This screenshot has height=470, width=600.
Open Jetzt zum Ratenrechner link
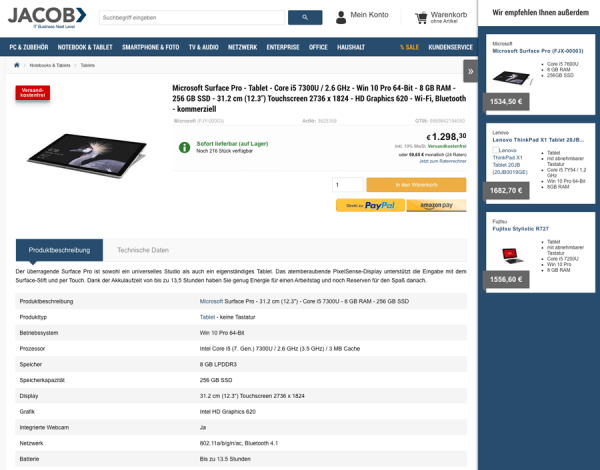[442, 161]
